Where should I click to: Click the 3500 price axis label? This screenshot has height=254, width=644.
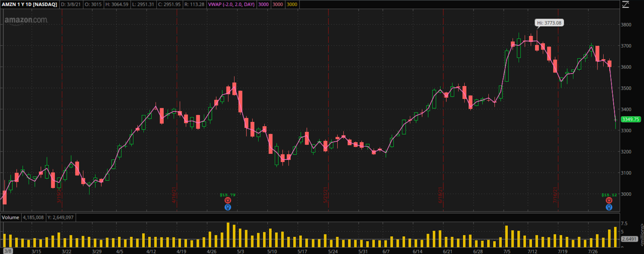[626, 88]
